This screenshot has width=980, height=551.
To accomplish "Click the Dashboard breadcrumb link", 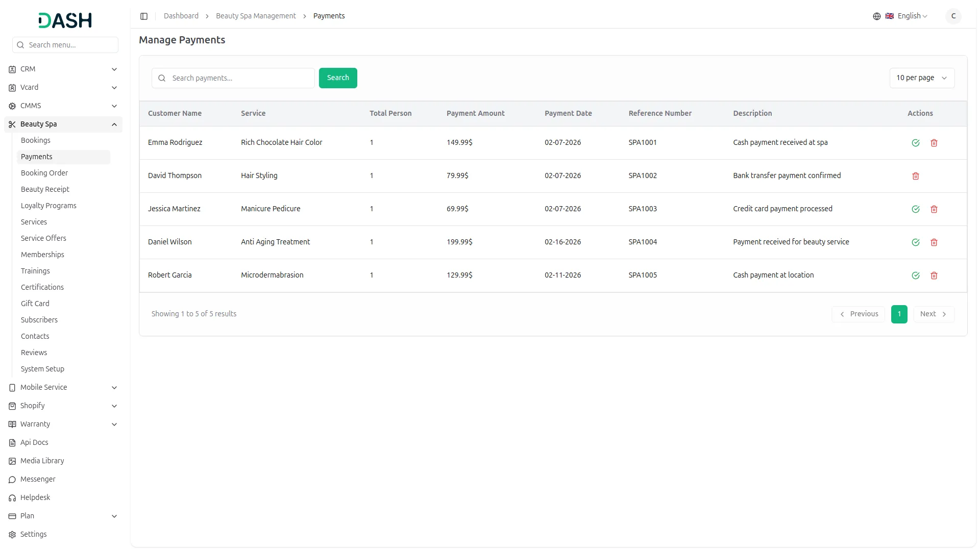I will pos(181,16).
